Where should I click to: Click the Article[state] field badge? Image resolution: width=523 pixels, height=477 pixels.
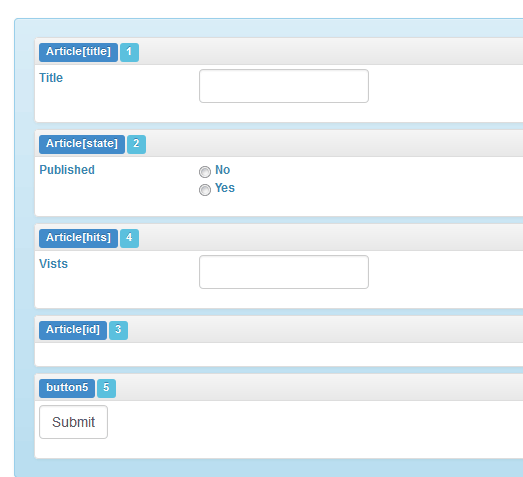tap(82, 144)
